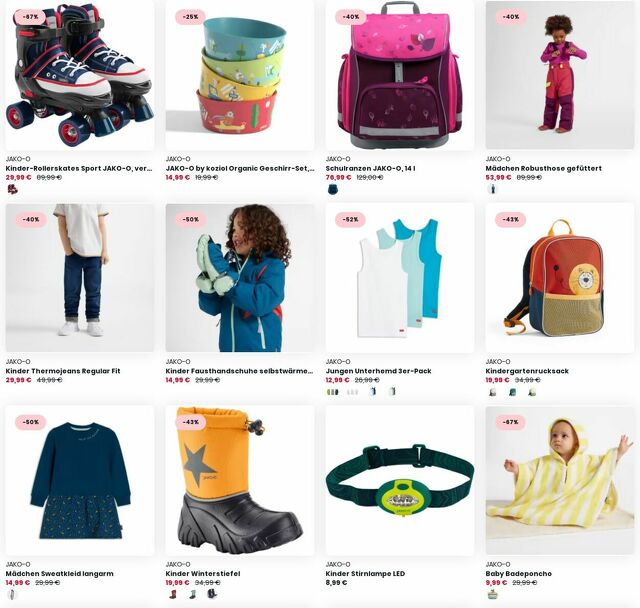Open the Organic Geschirr-Set bowls image
Image resolution: width=640 pixels, height=608 pixels.
tap(240, 75)
